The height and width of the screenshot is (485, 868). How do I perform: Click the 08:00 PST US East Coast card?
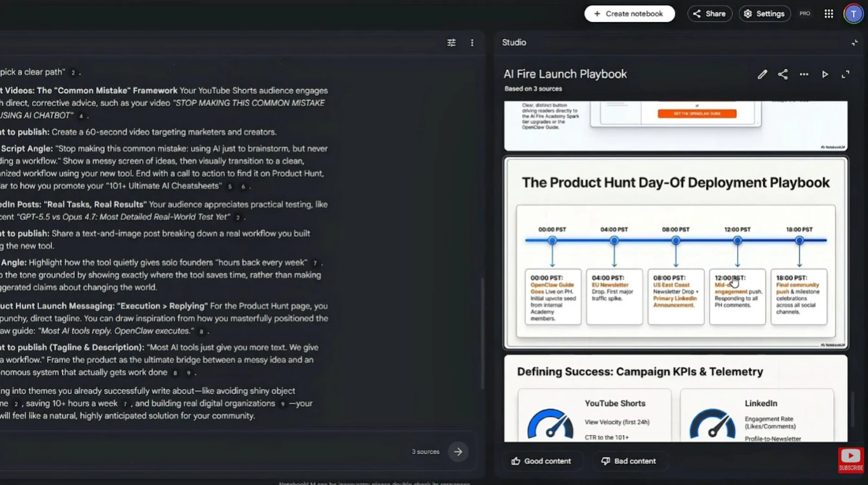pyautogui.click(x=676, y=297)
